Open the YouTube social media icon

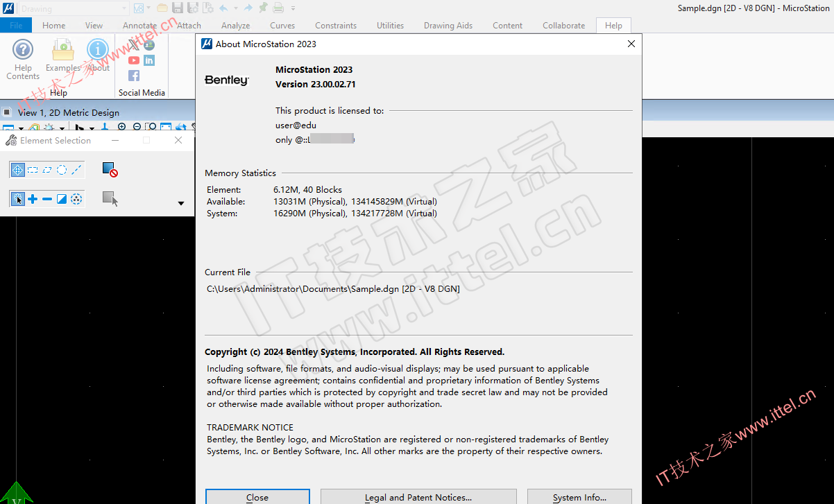coord(134,60)
